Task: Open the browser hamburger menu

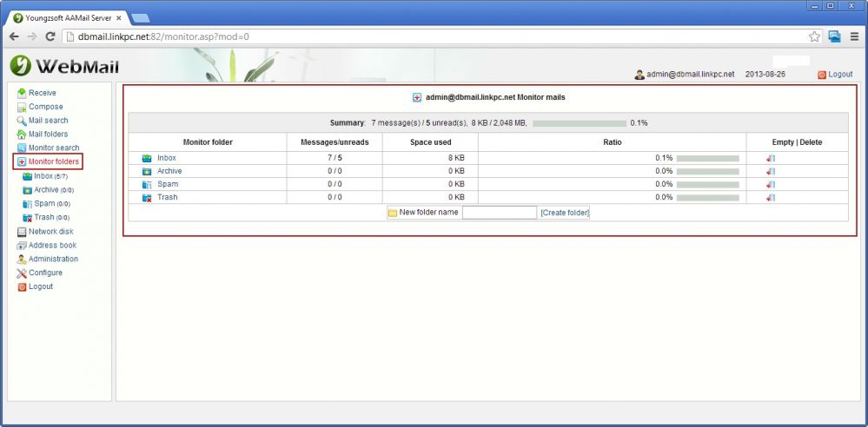Action: 855,36
